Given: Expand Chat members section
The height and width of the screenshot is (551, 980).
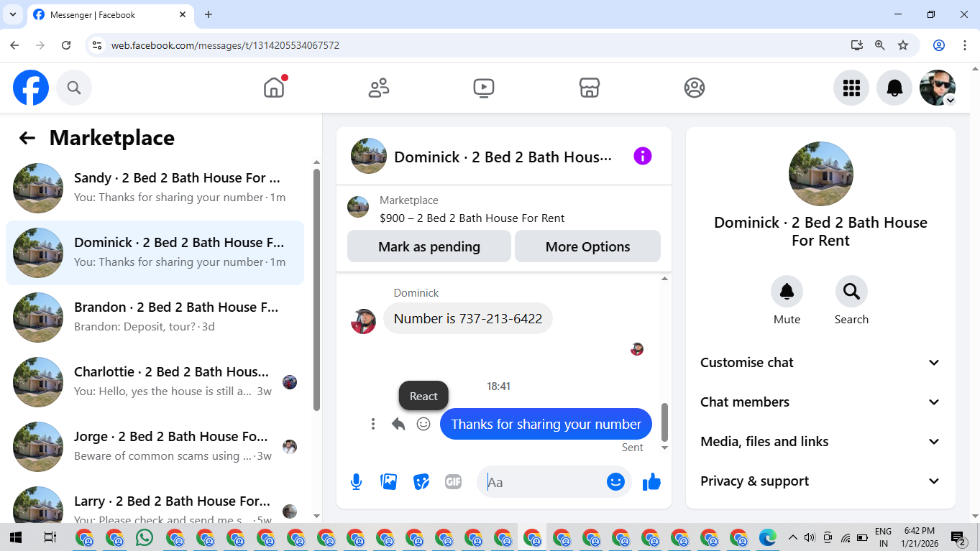Looking at the screenshot, I should click(820, 402).
